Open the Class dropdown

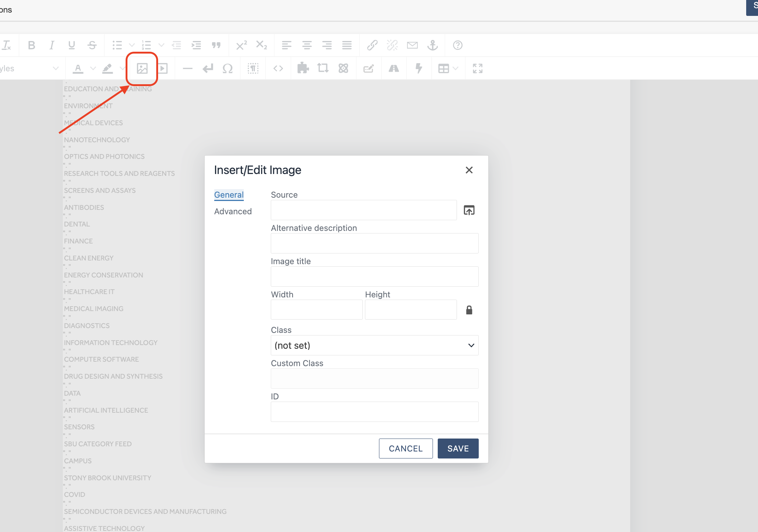375,345
